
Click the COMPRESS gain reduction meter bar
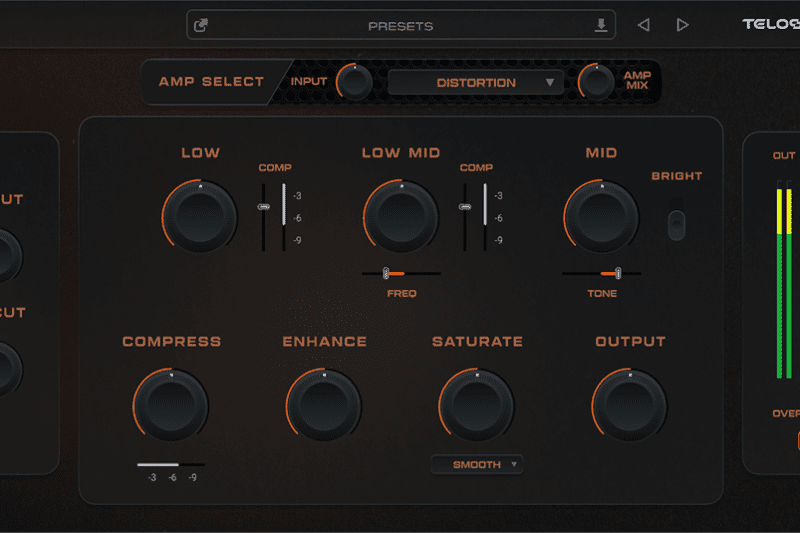point(171,465)
